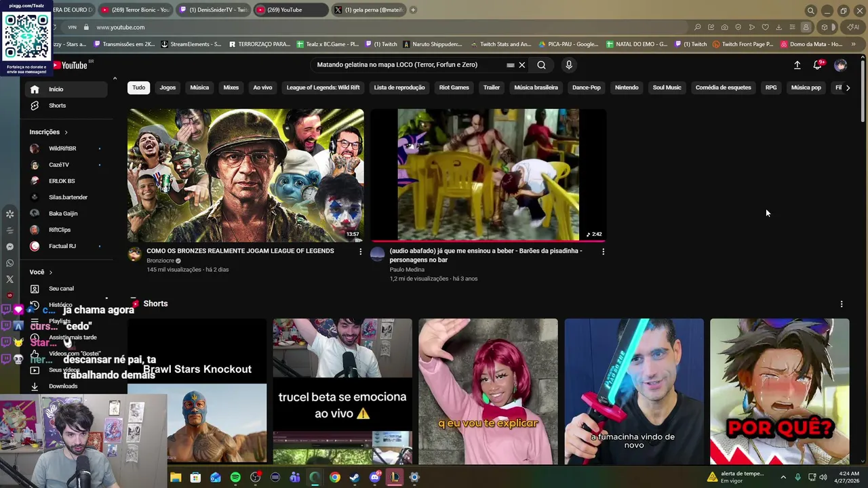Viewport: 868px width, 488px height.
Task: Expand the Inscrições section chevron
Action: click(x=66, y=132)
